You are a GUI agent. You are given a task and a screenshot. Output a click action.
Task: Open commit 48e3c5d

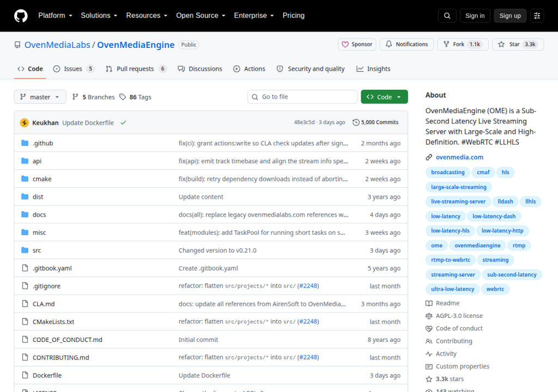point(304,122)
